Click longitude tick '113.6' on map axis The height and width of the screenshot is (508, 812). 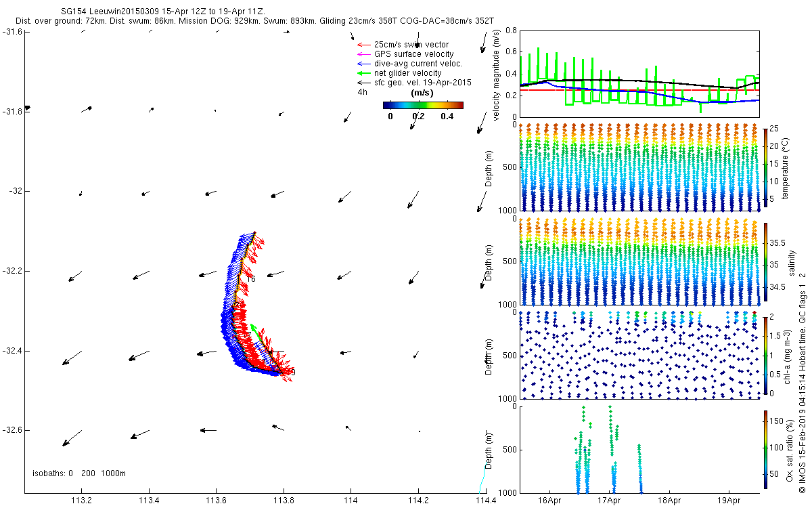216,501
